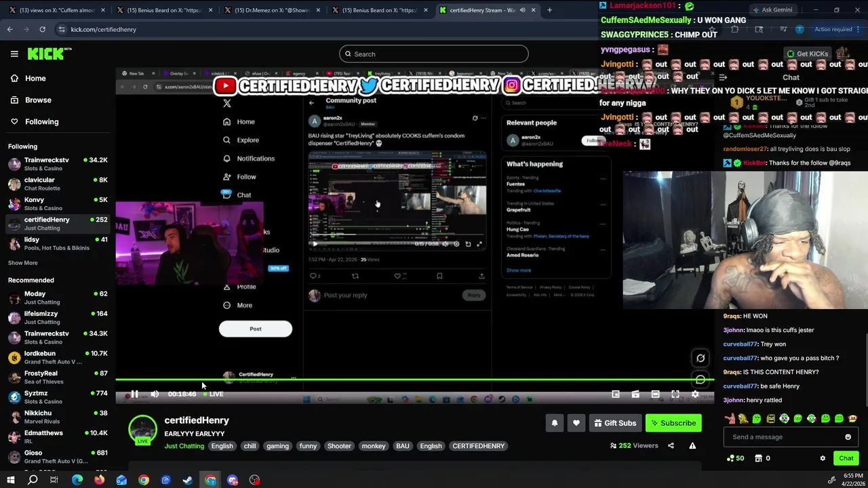Switch to first X views browser tab

[57, 10]
